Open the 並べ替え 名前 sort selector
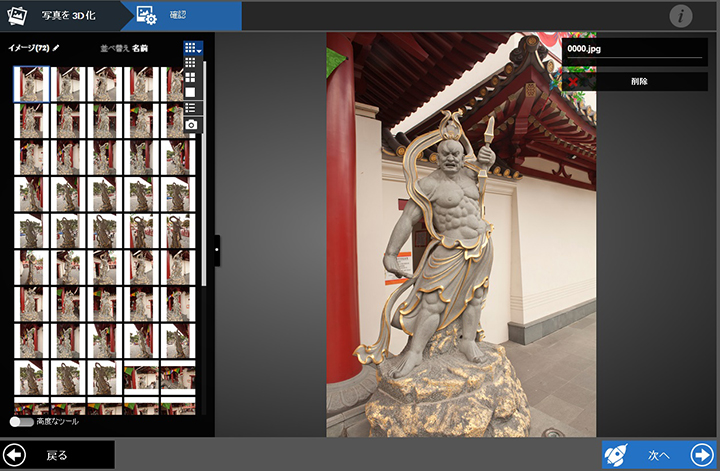Viewport: 720px width, 471px height. 124,48
